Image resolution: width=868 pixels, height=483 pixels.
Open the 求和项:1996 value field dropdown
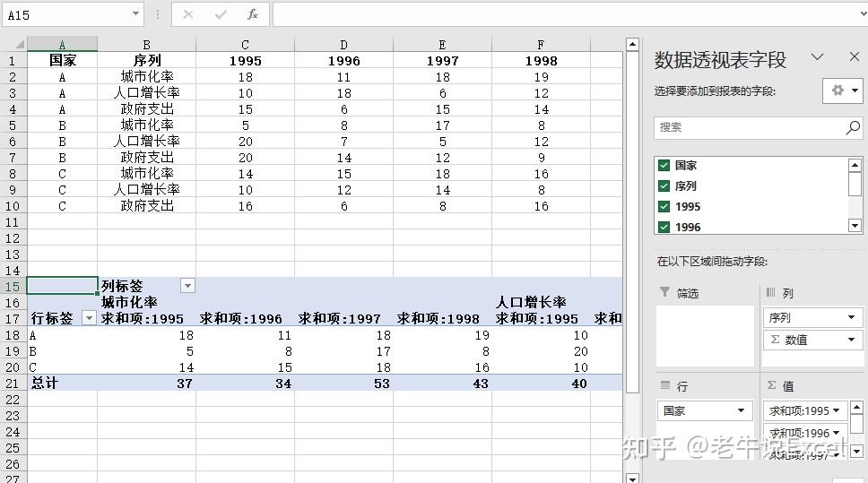click(x=836, y=433)
